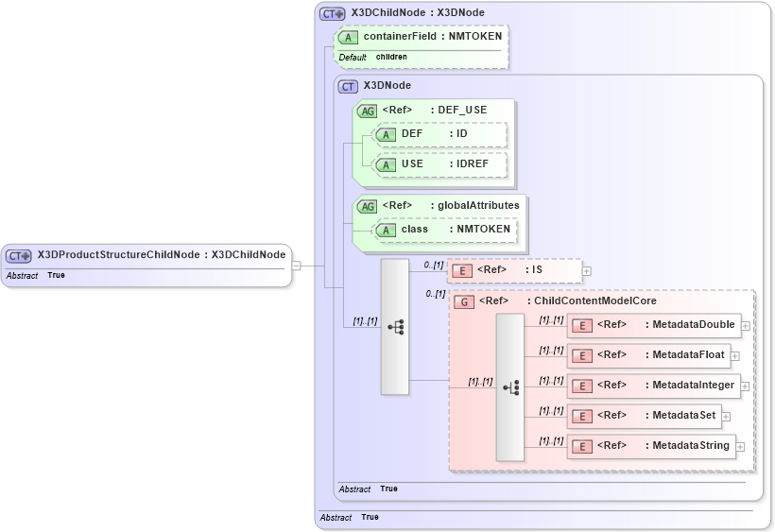The image size is (775, 532).
Task: Click the choice compositor icon in ChildContentModelCore
Action: tap(510, 387)
